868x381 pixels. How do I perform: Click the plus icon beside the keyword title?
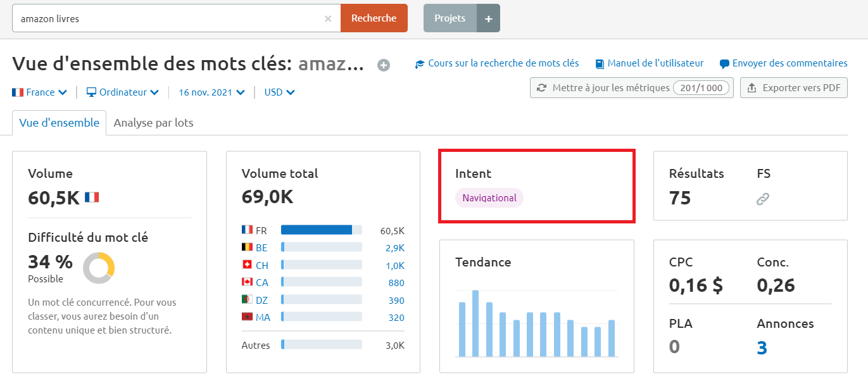click(x=383, y=64)
